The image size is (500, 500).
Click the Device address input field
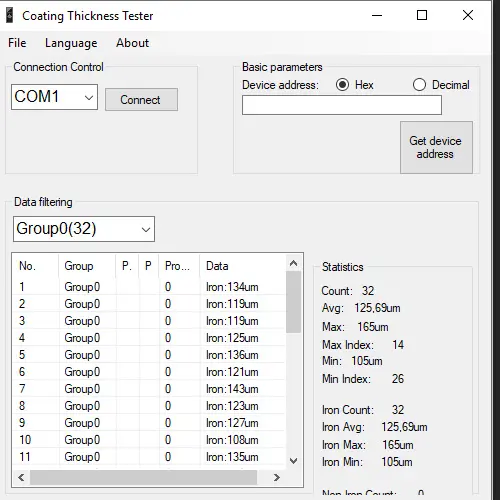click(x=342, y=105)
